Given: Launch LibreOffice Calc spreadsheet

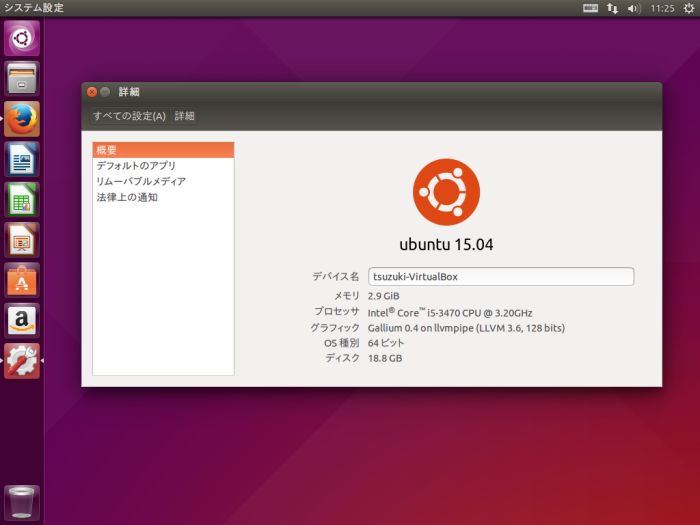Looking at the screenshot, I should [x=22, y=200].
